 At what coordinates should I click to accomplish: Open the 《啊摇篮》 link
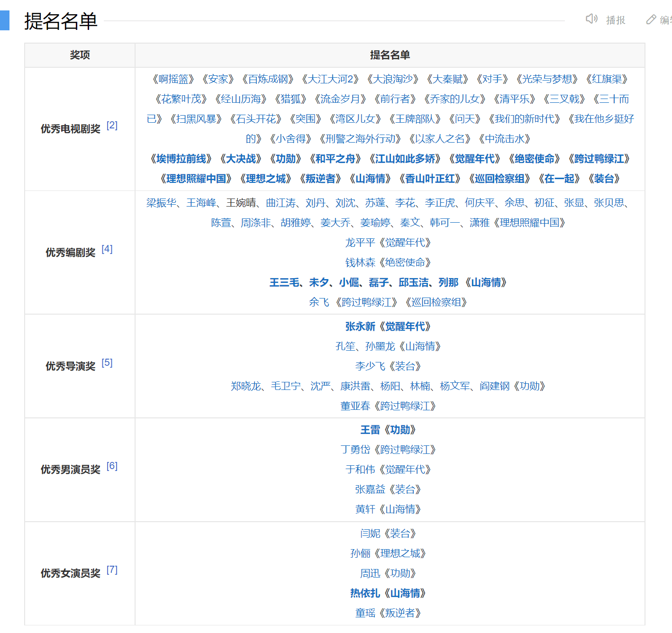(x=173, y=79)
